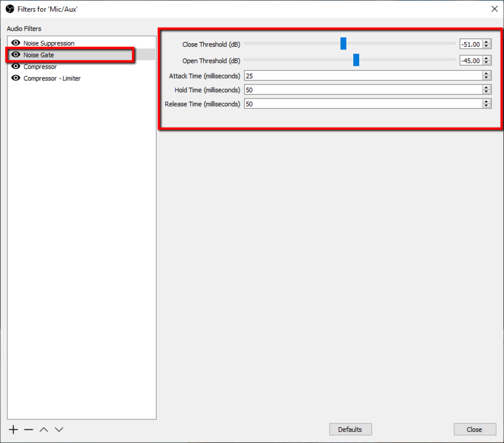Toggle visibility of Compressor filter
This screenshot has height=443, width=504.
16,67
